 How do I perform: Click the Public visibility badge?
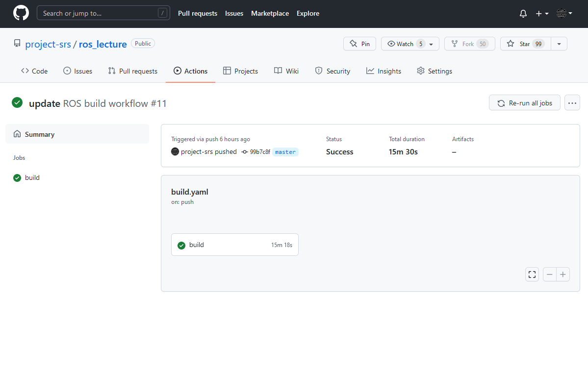coord(143,44)
